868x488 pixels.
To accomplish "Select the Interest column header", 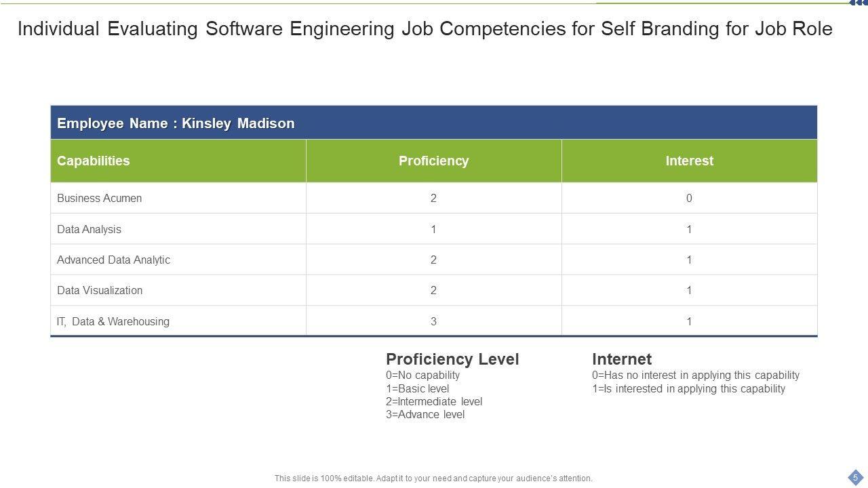I will coord(689,161).
